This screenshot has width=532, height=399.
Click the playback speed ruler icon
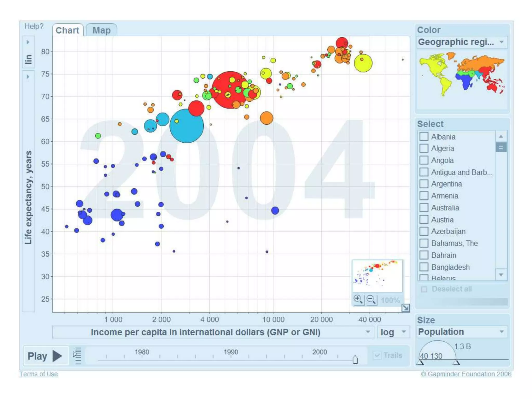coord(77,356)
